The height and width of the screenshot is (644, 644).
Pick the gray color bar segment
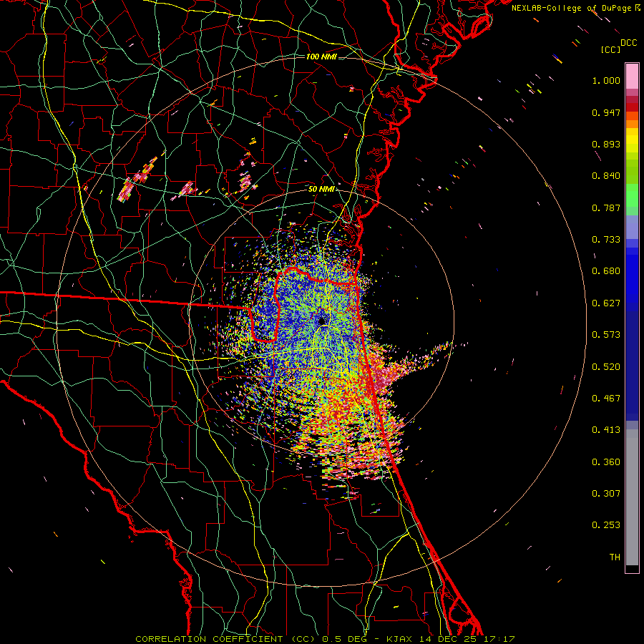(x=632, y=497)
